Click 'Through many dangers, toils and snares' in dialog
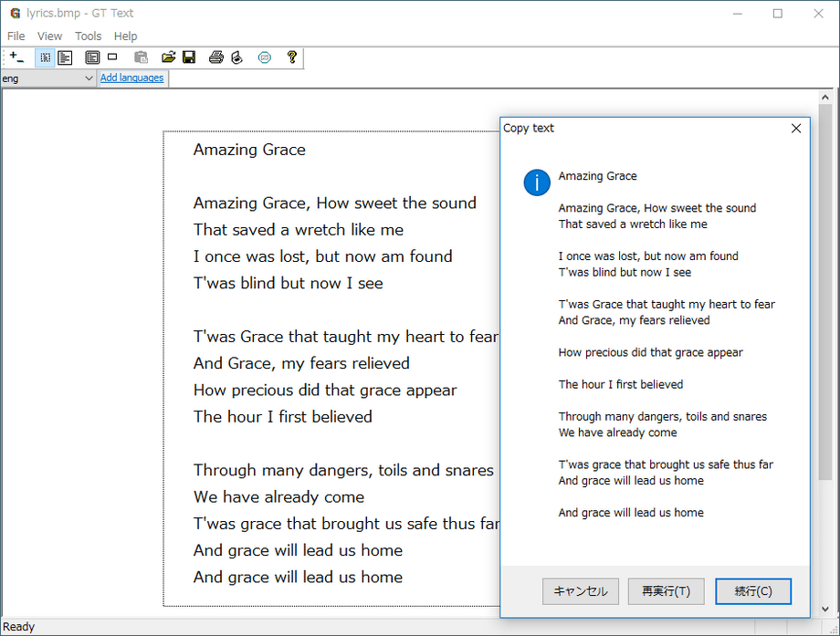Screen dimensions: 840x636 663,416
